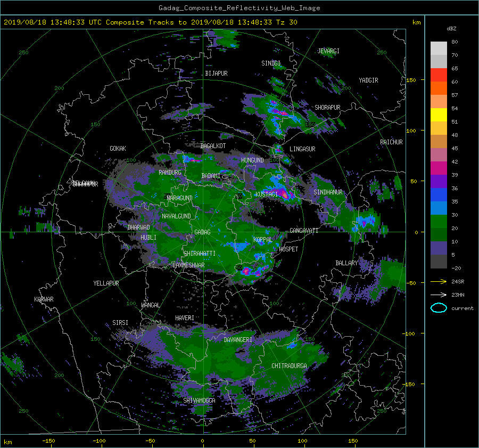Image resolution: width=479 pixels, height=448 pixels.
Task: Click the HAVERI city label
Action: pyautogui.click(x=185, y=318)
